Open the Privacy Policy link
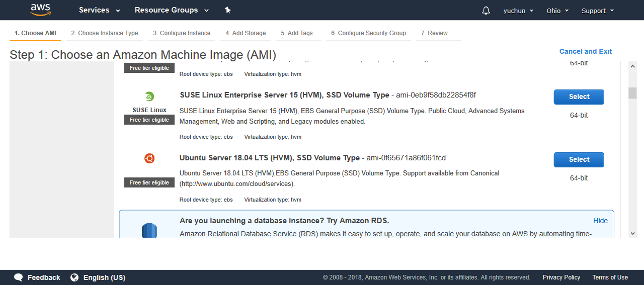 [x=561, y=277]
